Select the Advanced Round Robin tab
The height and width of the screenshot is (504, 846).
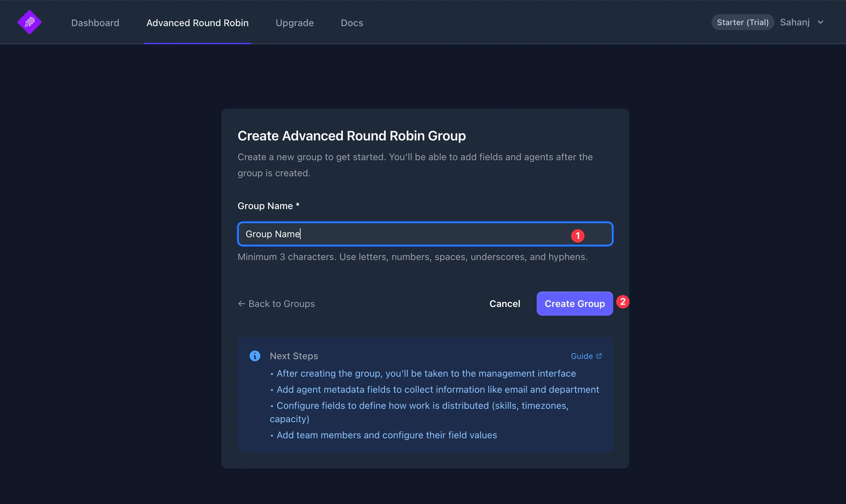tap(197, 22)
